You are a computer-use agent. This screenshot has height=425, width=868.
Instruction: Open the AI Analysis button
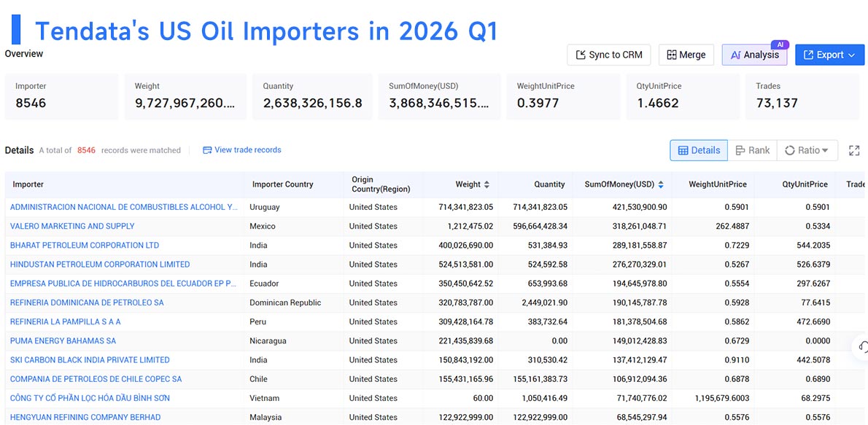(x=754, y=55)
